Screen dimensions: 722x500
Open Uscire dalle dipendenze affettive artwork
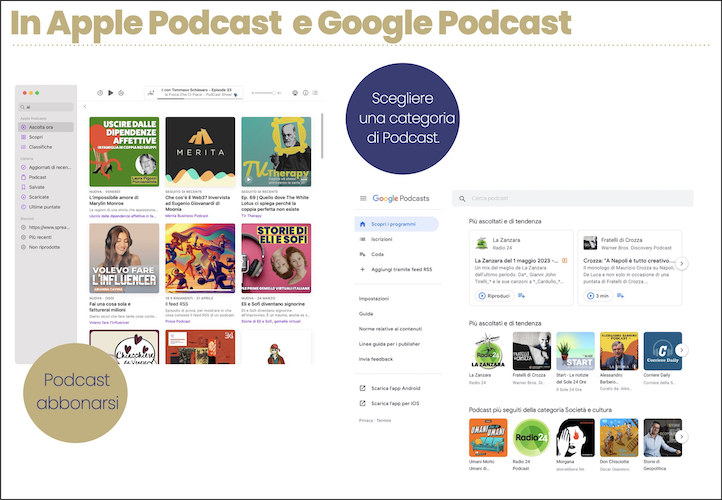click(124, 151)
